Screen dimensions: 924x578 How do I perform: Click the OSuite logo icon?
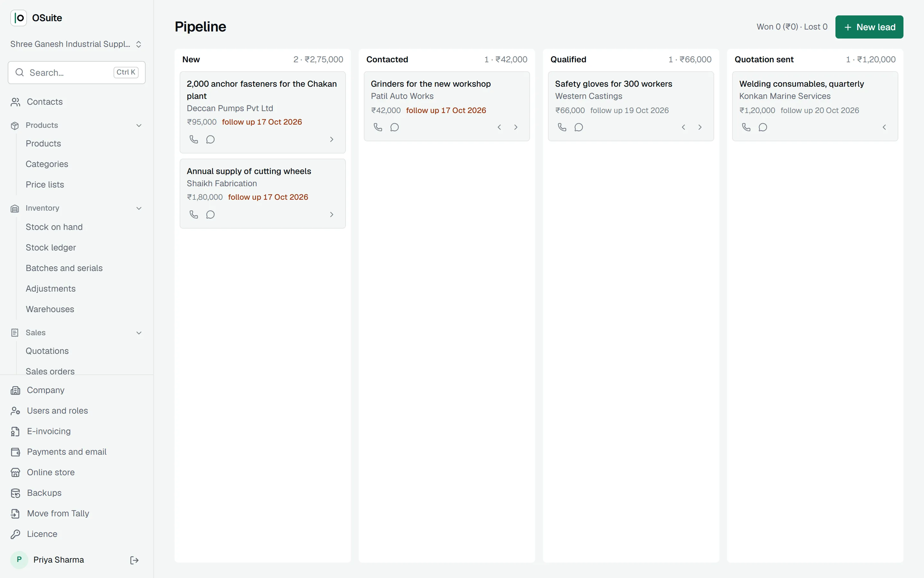(x=19, y=18)
